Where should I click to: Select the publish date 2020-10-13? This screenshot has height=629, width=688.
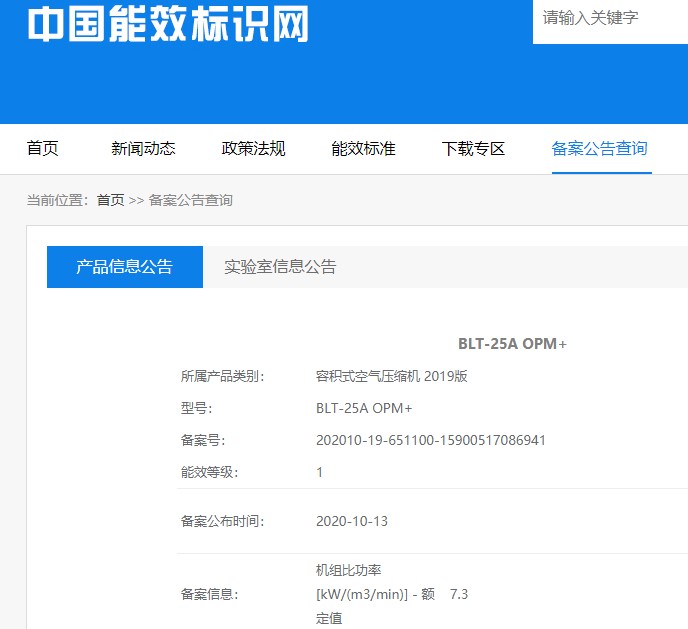pyautogui.click(x=351, y=521)
